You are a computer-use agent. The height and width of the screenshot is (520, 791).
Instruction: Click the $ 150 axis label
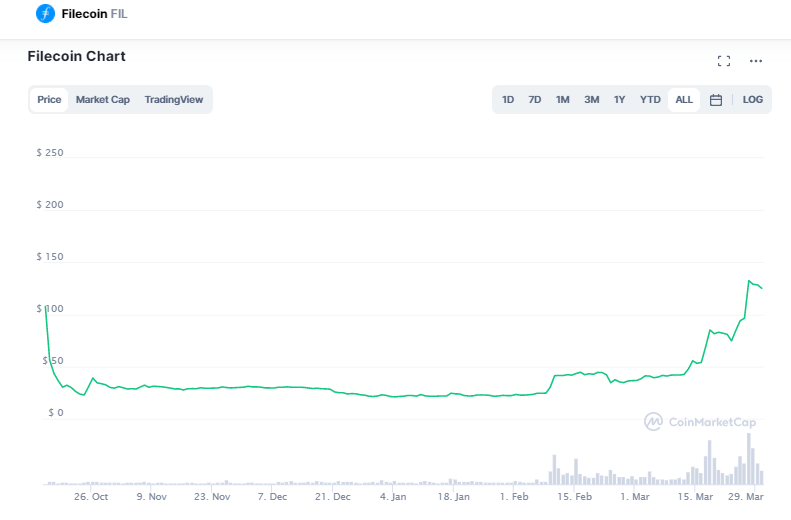[50, 257]
